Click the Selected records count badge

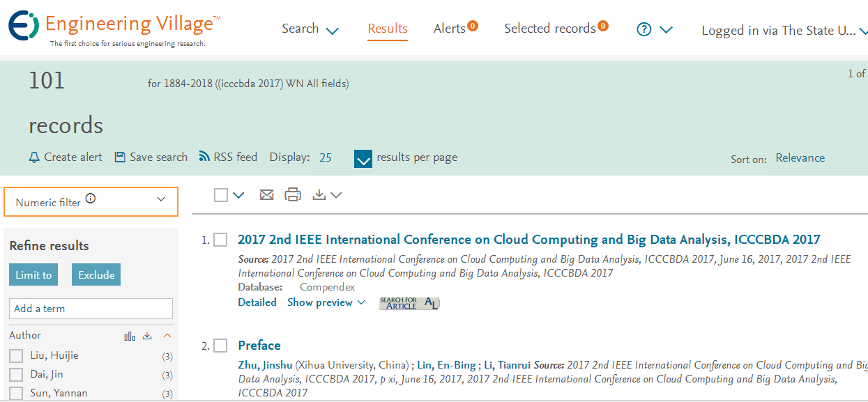[x=603, y=26]
